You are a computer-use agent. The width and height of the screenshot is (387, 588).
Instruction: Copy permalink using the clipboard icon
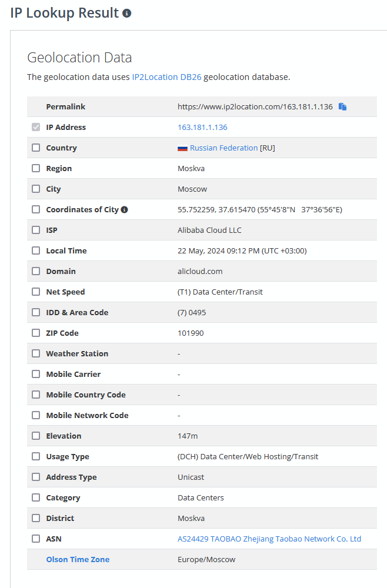342,107
